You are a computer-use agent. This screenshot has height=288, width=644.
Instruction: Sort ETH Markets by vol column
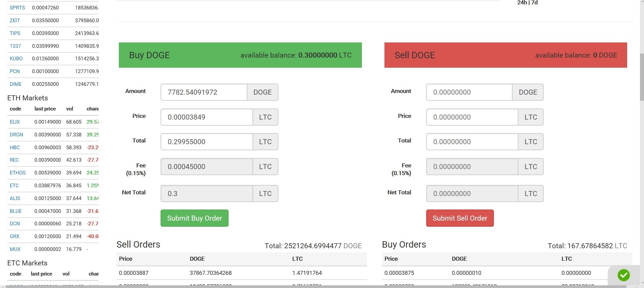[x=70, y=108]
